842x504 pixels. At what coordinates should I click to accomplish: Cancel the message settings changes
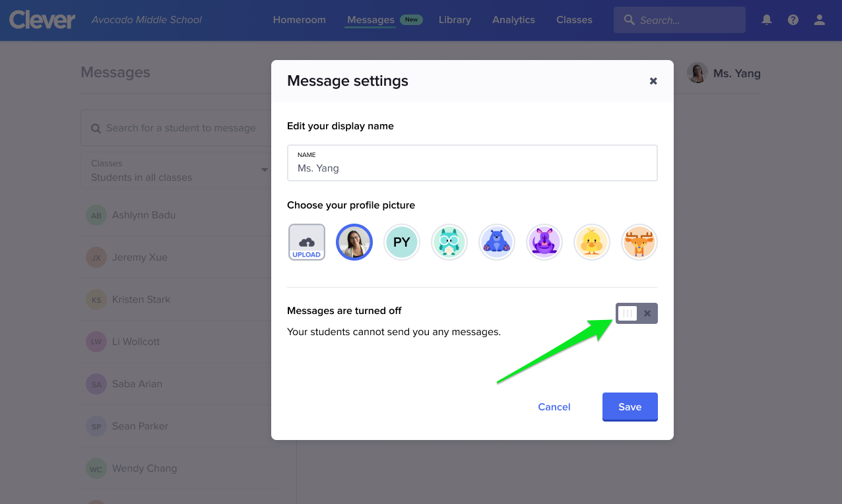tap(554, 407)
